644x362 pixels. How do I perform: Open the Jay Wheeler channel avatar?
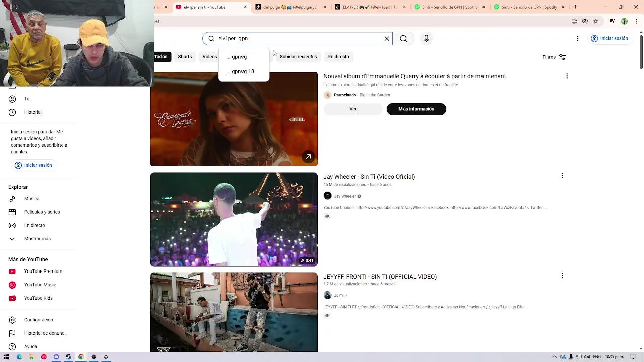click(327, 196)
